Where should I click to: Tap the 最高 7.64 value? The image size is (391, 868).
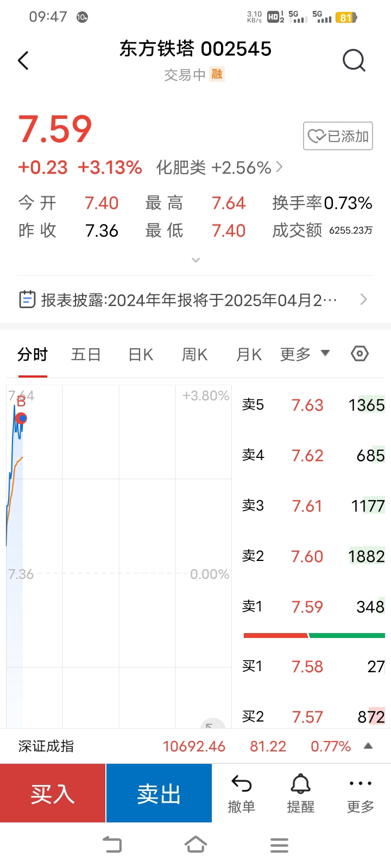point(229,203)
